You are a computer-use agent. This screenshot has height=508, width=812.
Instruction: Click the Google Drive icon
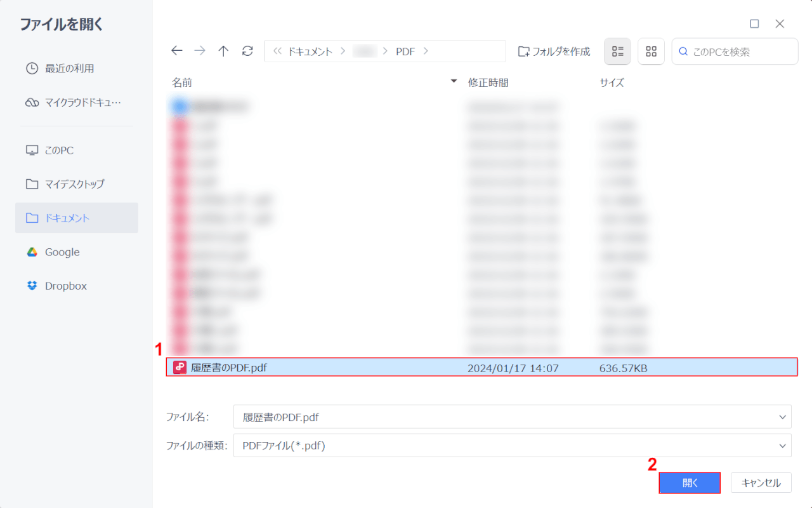pyautogui.click(x=32, y=252)
